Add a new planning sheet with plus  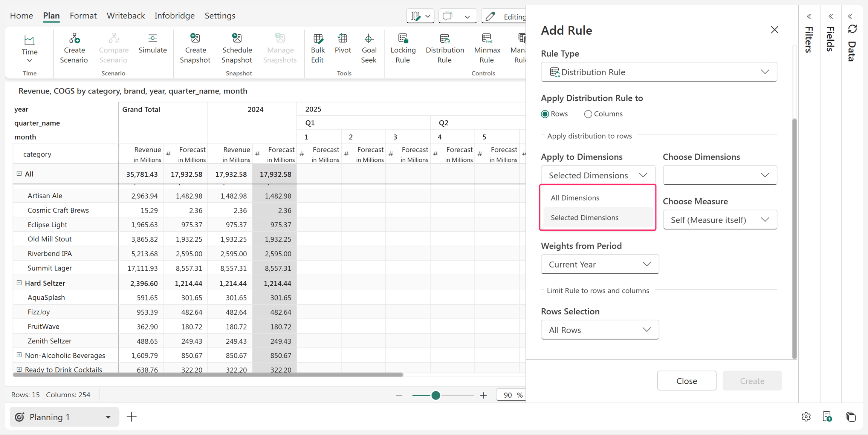[132, 417]
